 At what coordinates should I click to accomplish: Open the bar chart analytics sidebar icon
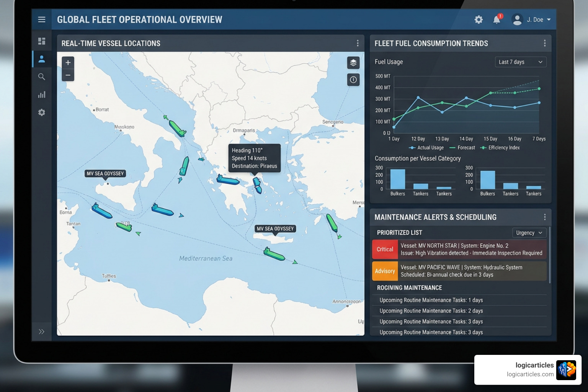tap(42, 95)
